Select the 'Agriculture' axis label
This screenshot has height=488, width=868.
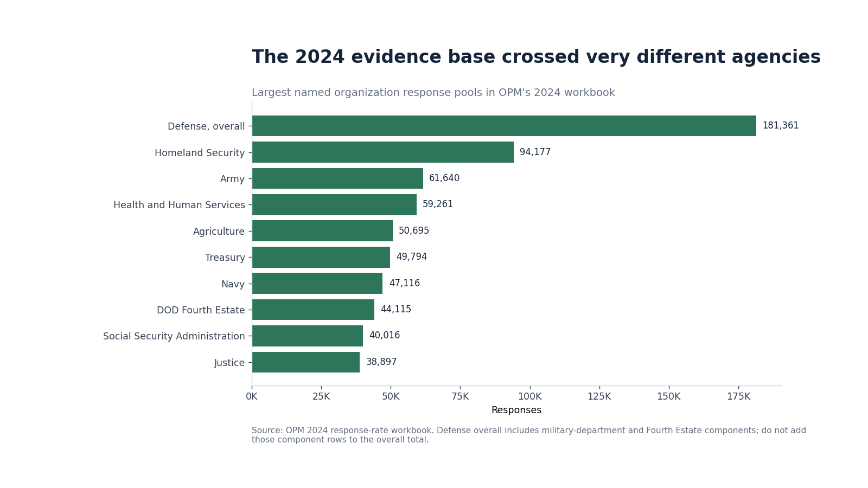pos(219,232)
